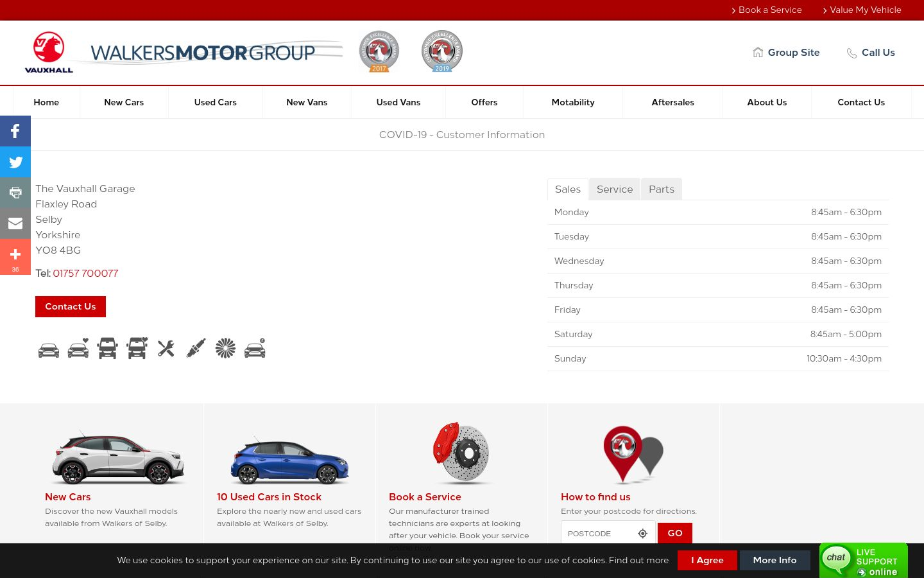Open 10 Used Cars in Stock link
The image size is (924, 578).
(269, 496)
